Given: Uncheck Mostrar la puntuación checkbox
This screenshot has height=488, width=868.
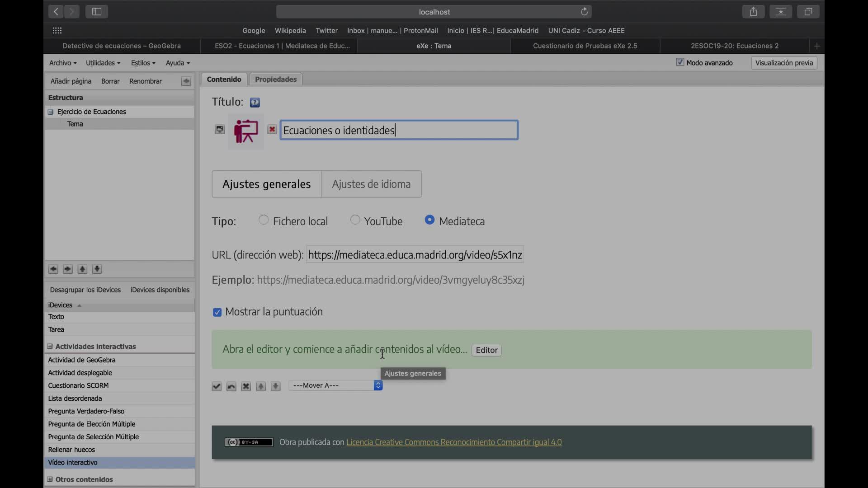Looking at the screenshot, I should [x=217, y=312].
